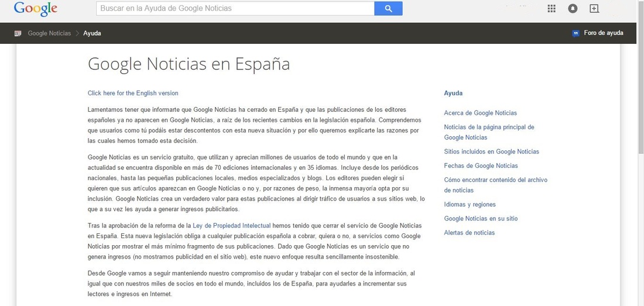Open Alertas de noticias link
Screen dimensions: 644x306
pos(470,233)
